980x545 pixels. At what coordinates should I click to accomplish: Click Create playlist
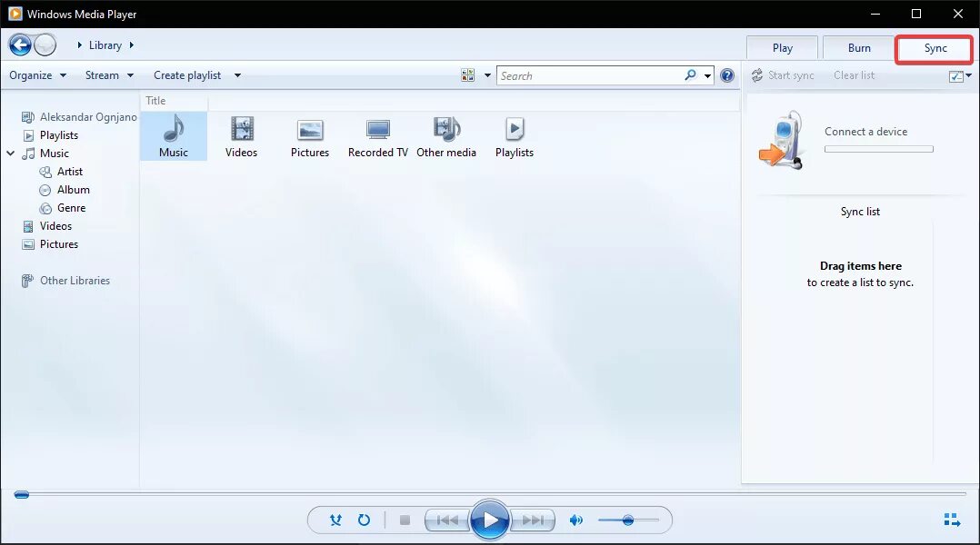coord(187,74)
